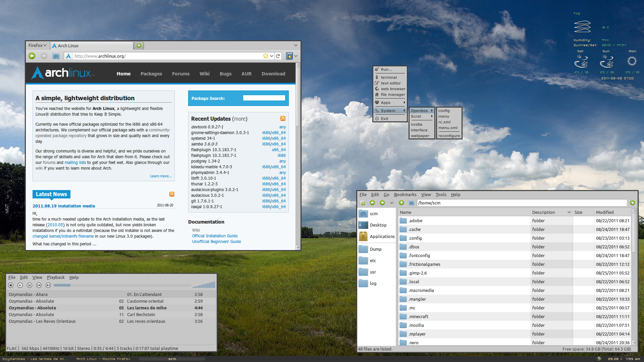Expand System submenu in Openbox menu
The width and height of the screenshot is (644, 362).
(x=390, y=111)
